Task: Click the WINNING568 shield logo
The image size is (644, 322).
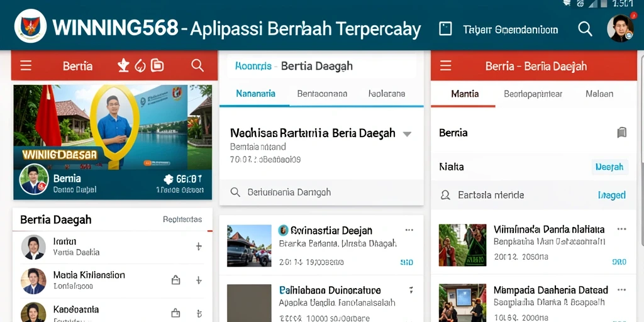Action: click(30, 26)
